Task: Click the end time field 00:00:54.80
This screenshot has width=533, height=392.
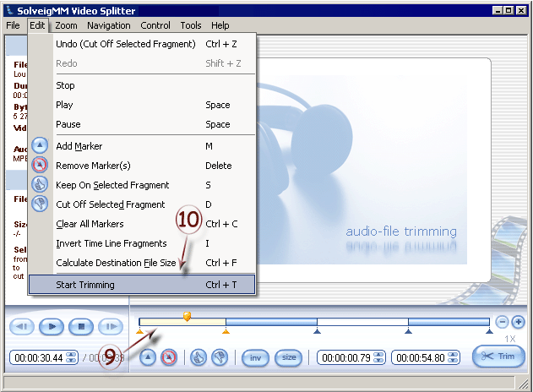Action: tap(421, 358)
